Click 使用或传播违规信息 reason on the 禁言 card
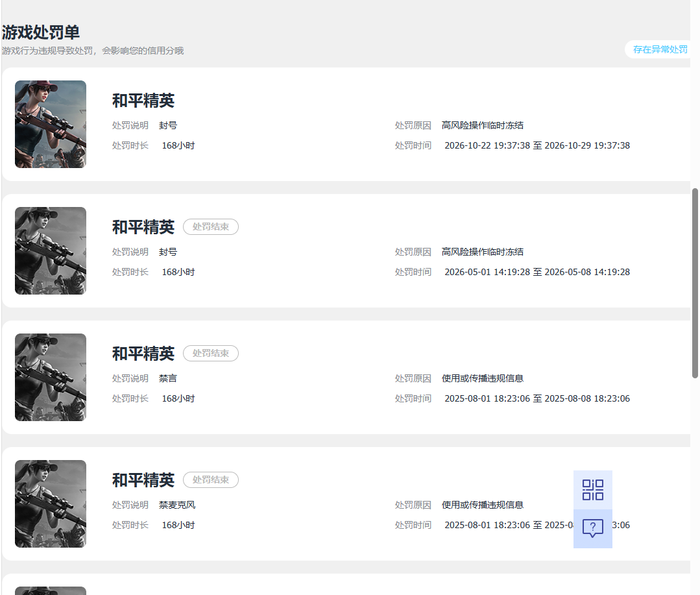700x595 pixels. pos(483,378)
